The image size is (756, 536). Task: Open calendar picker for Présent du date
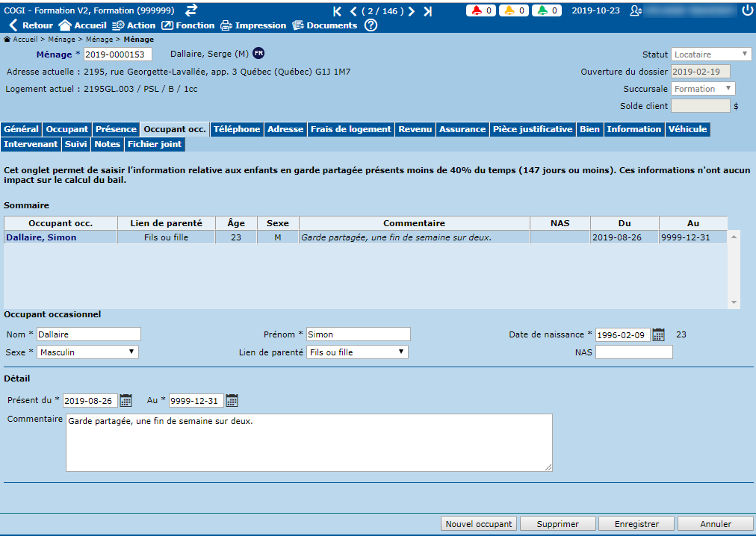[x=126, y=401]
